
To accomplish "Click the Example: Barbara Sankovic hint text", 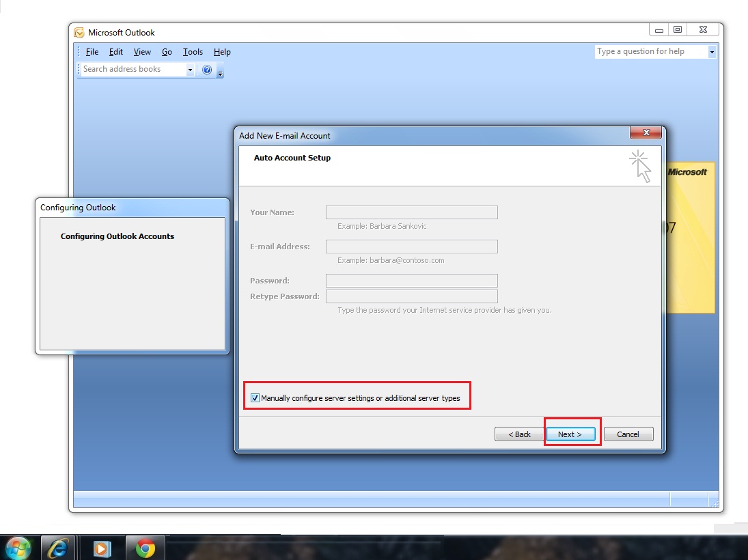I will (x=382, y=226).
